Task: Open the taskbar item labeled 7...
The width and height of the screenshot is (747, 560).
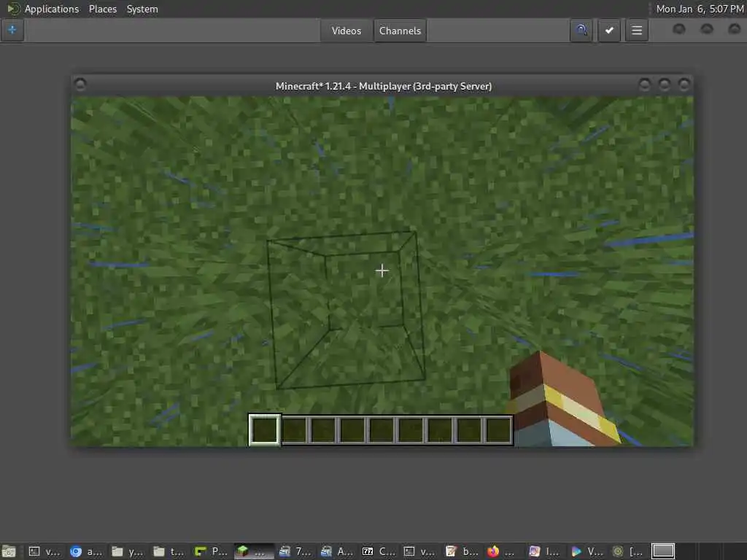Action: coord(295,551)
